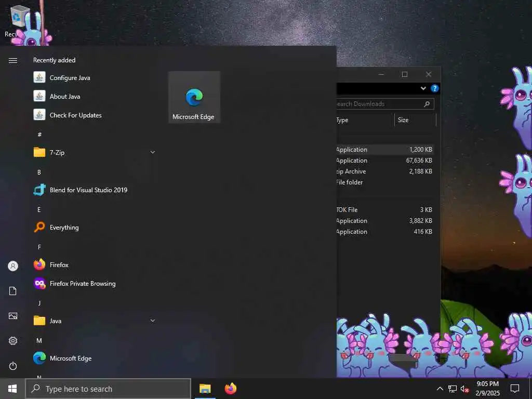
Task: Jump to the # letter header
Action: coord(39,135)
